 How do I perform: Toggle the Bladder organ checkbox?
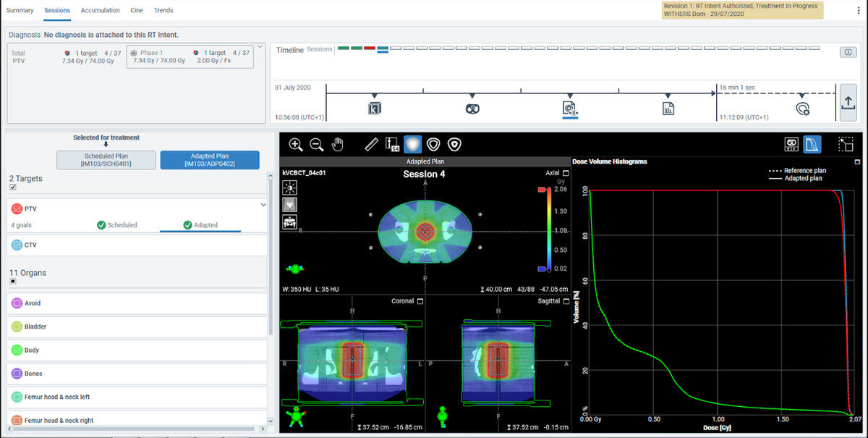coord(16,326)
